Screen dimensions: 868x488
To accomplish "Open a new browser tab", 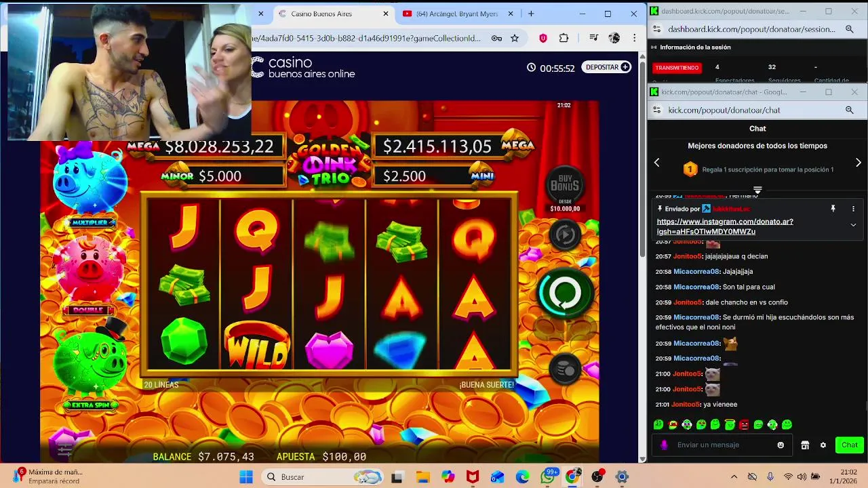I will click(531, 14).
